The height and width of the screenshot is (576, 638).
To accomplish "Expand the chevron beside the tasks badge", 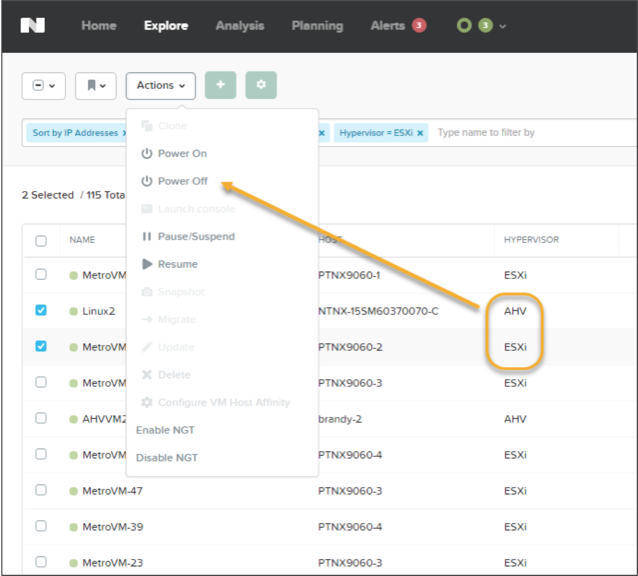I will [x=503, y=26].
